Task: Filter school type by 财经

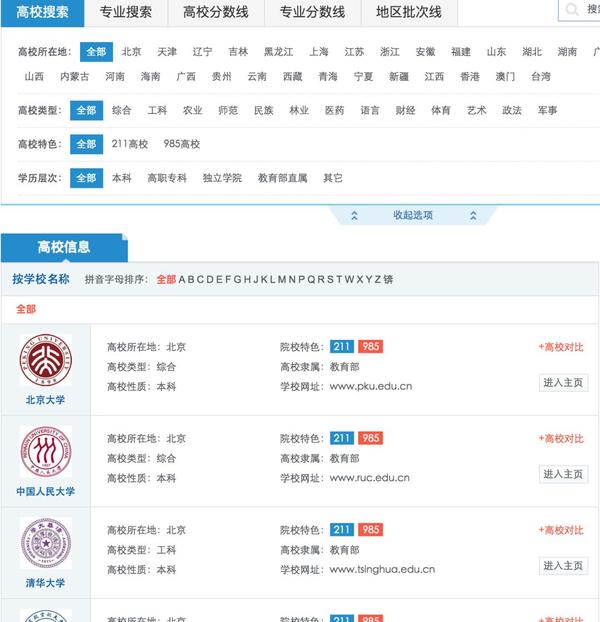Action: click(x=405, y=110)
